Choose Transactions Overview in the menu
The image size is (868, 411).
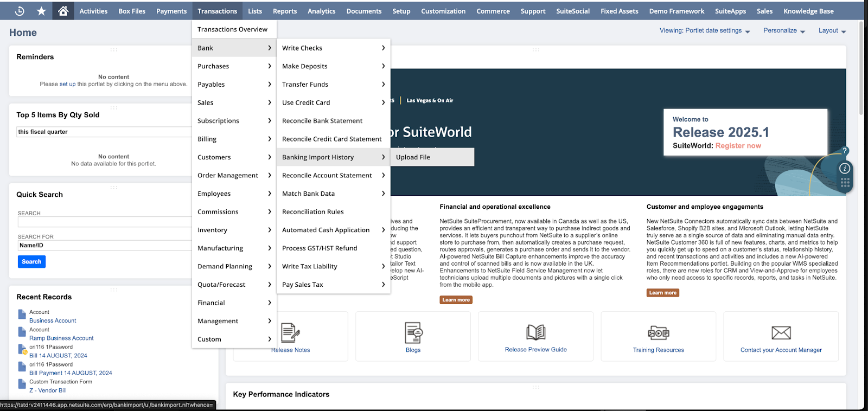coord(234,29)
